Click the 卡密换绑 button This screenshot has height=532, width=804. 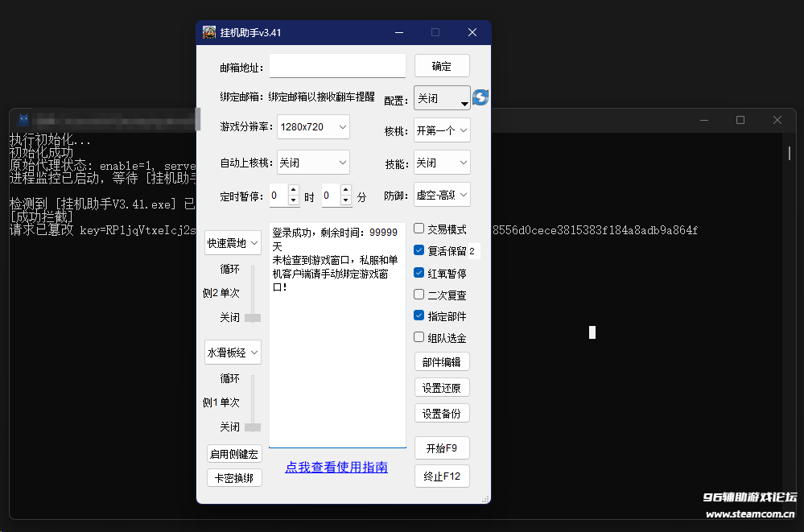point(234,478)
